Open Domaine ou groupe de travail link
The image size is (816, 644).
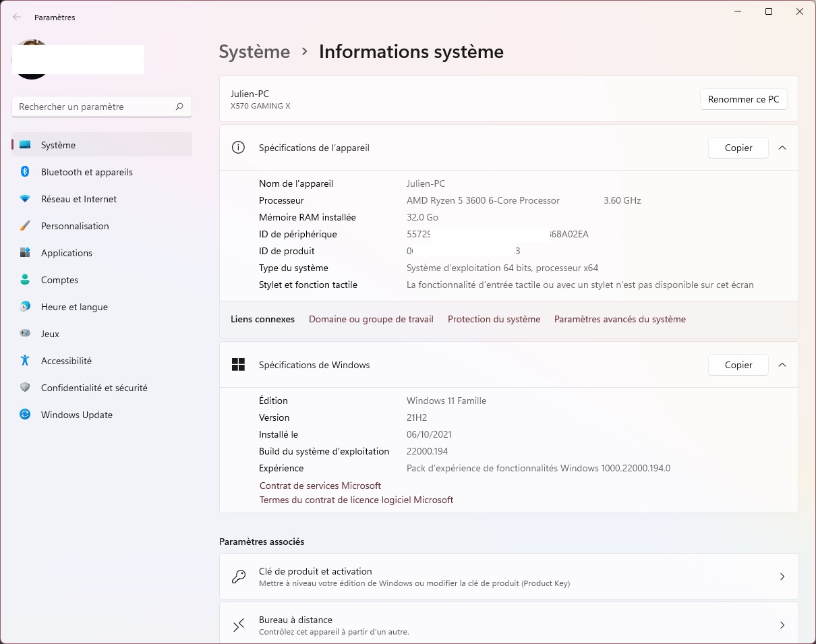371,319
